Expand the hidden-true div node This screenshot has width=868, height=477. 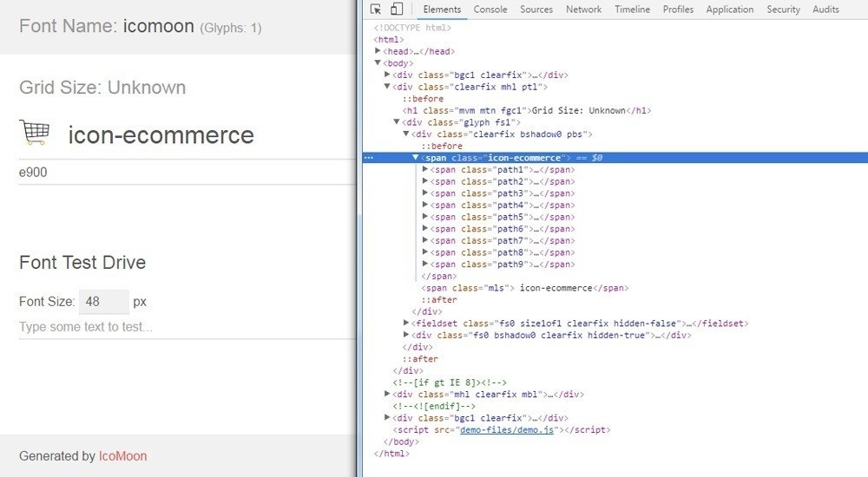pos(405,335)
